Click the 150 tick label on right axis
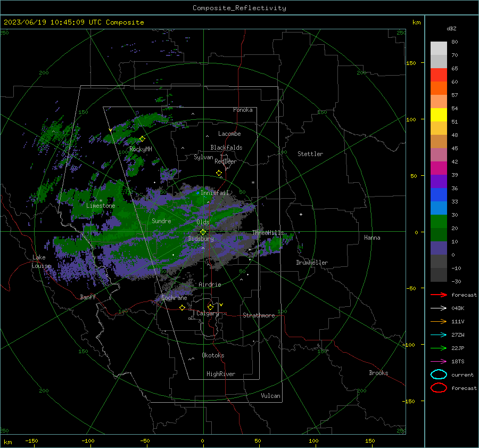The width and height of the screenshot is (479, 448). coord(411,63)
